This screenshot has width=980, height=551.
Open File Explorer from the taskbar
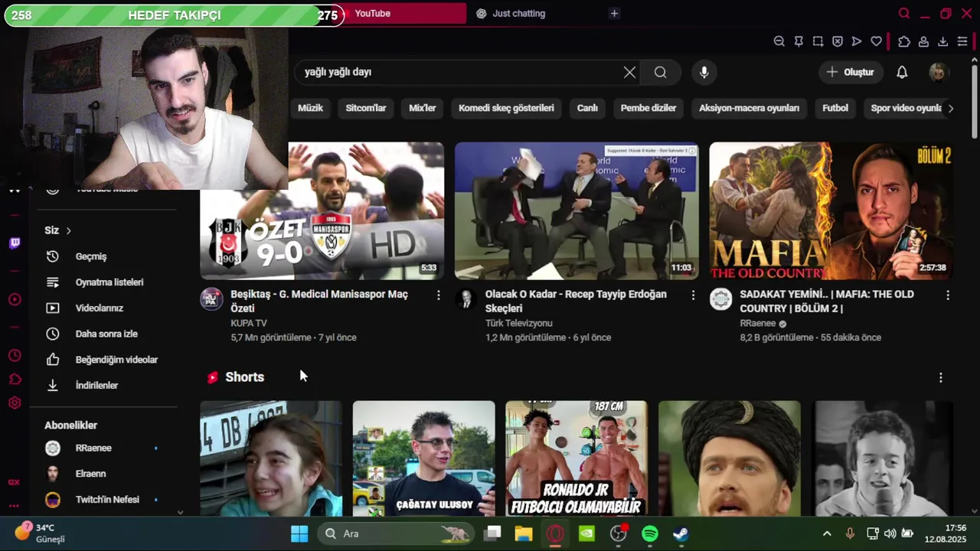(524, 533)
